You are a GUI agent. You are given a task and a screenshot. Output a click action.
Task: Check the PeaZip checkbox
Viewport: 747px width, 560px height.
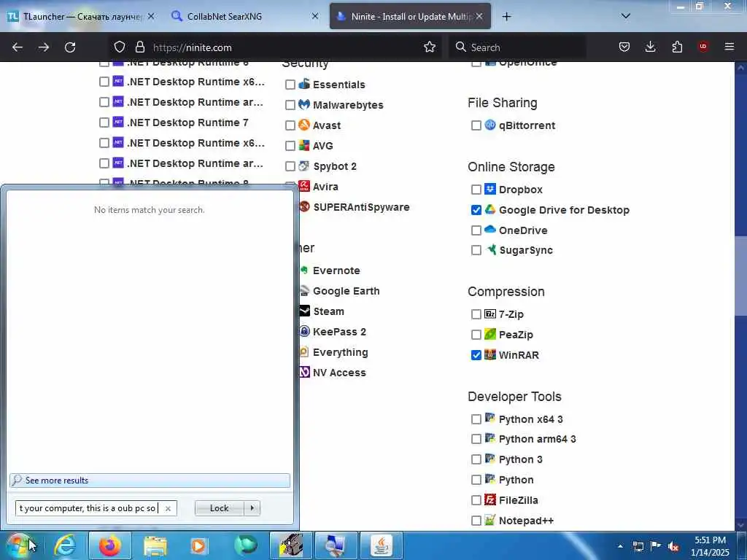[x=476, y=335]
